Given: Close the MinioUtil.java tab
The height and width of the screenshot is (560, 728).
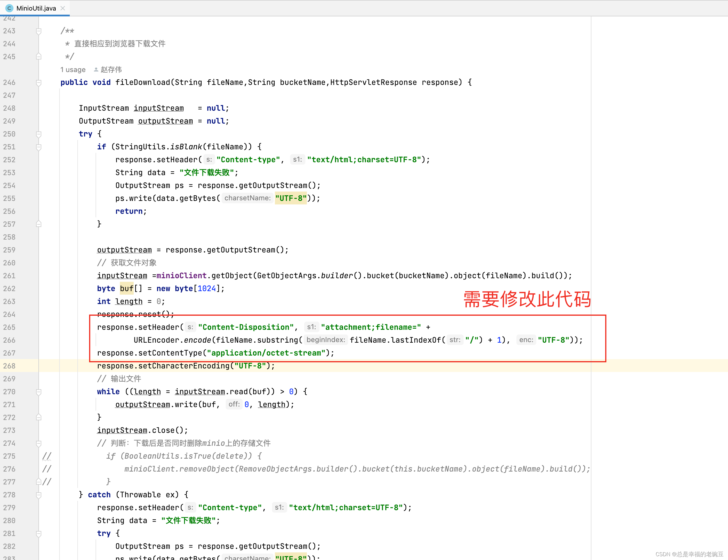Looking at the screenshot, I should click(x=63, y=8).
